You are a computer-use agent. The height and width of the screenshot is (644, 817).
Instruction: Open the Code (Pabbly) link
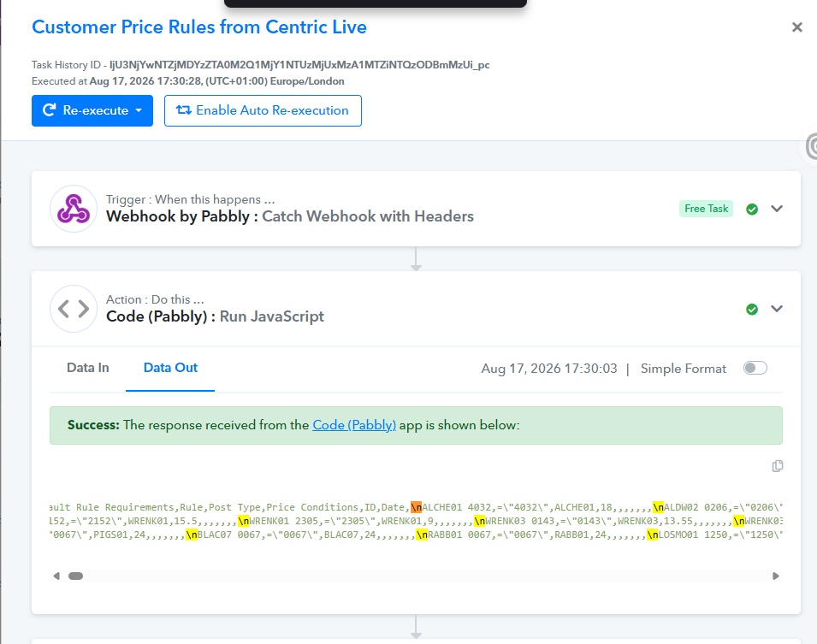(x=354, y=425)
